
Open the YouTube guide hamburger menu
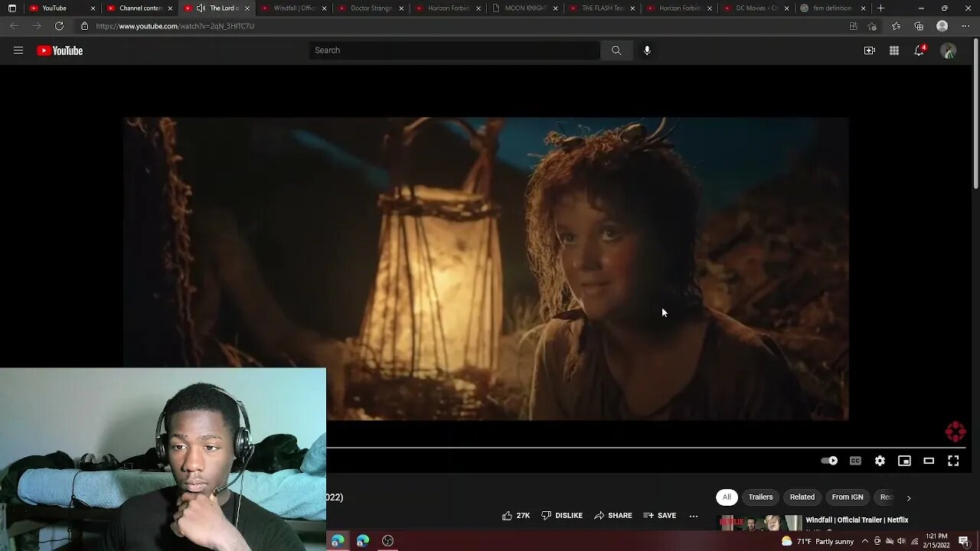pyautogui.click(x=18, y=51)
